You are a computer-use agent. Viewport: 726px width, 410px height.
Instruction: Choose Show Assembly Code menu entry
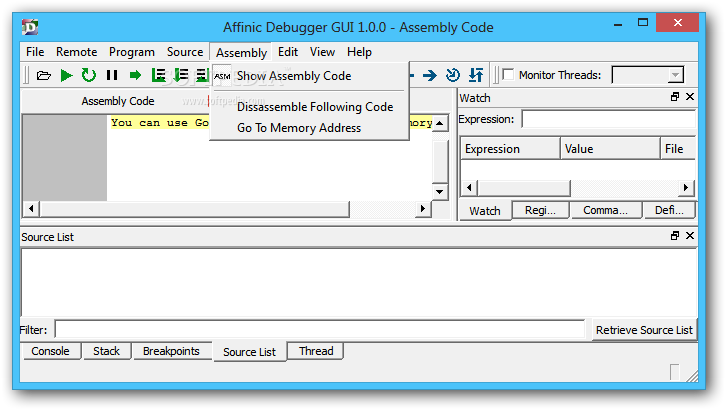[x=309, y=76]
